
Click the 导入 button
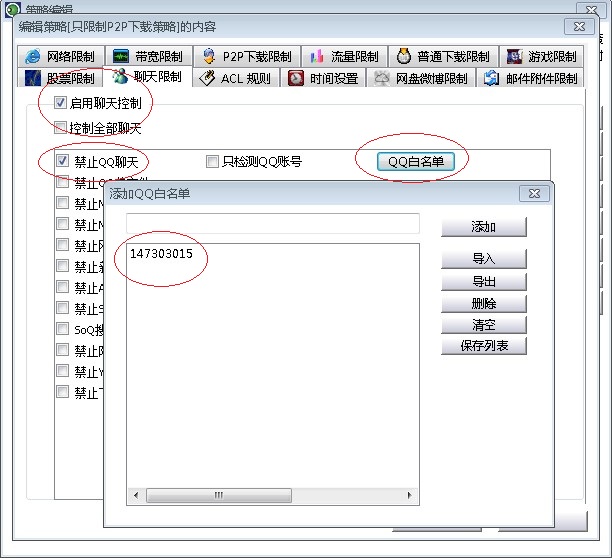click(484, 259)
